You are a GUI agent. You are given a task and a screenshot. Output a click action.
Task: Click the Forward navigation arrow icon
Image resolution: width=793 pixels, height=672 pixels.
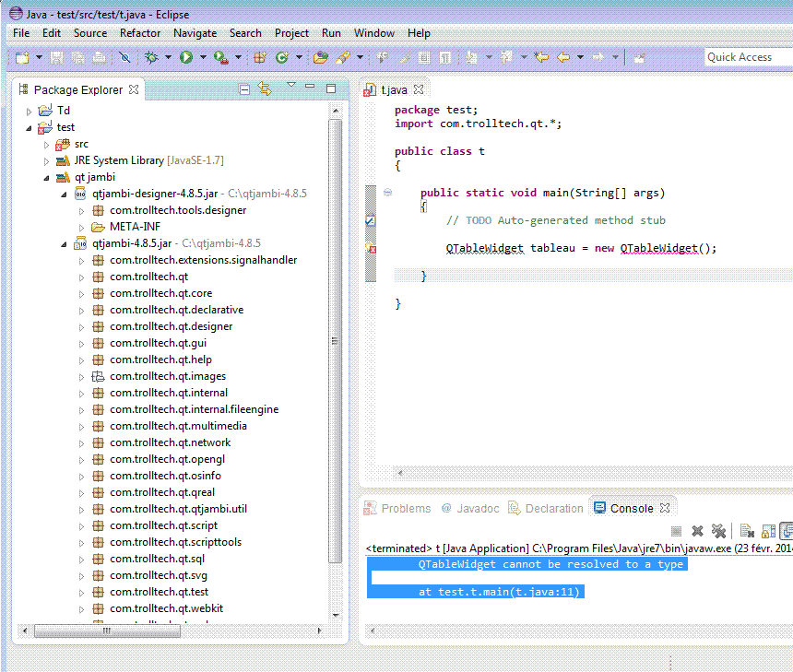click(x=598, y=57)
